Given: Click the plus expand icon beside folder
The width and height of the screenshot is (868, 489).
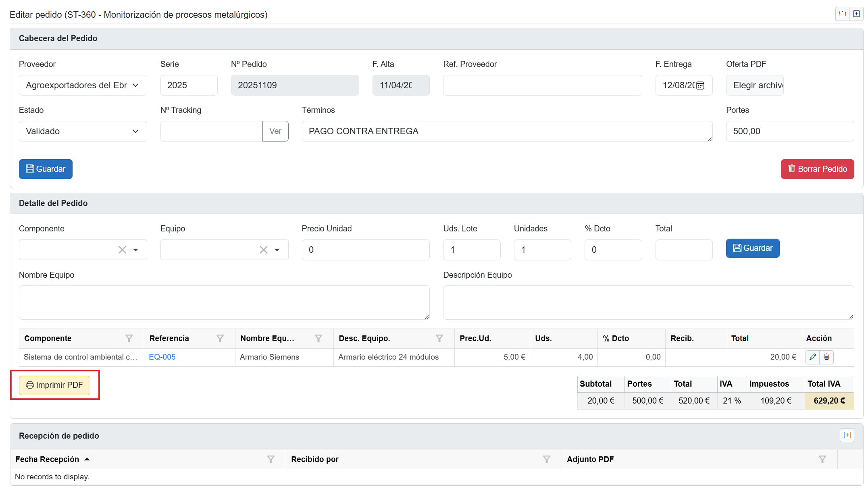Looking at the screenshot, I should tap(856, 14).
